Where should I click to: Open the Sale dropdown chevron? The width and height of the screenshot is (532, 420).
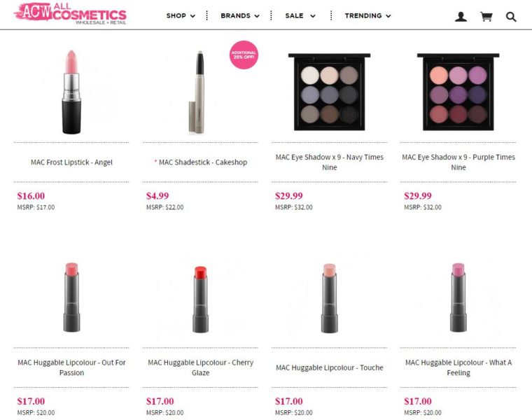click(312, 16)
